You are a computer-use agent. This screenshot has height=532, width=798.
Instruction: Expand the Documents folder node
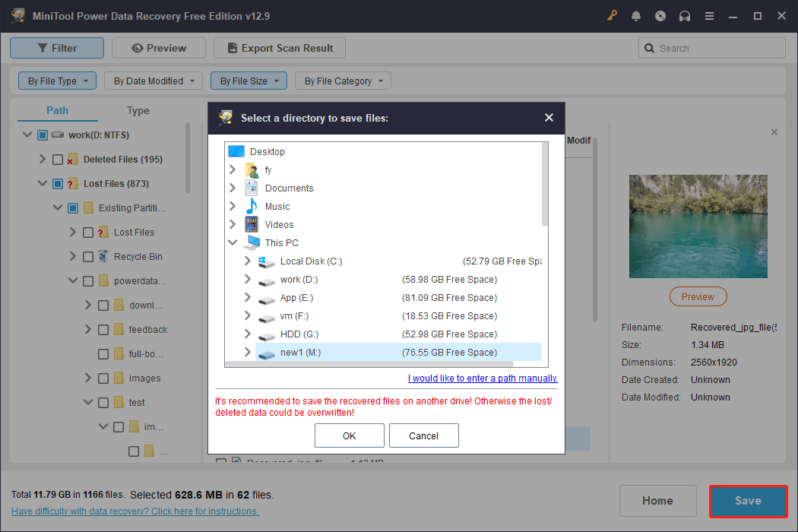(233, 188)
